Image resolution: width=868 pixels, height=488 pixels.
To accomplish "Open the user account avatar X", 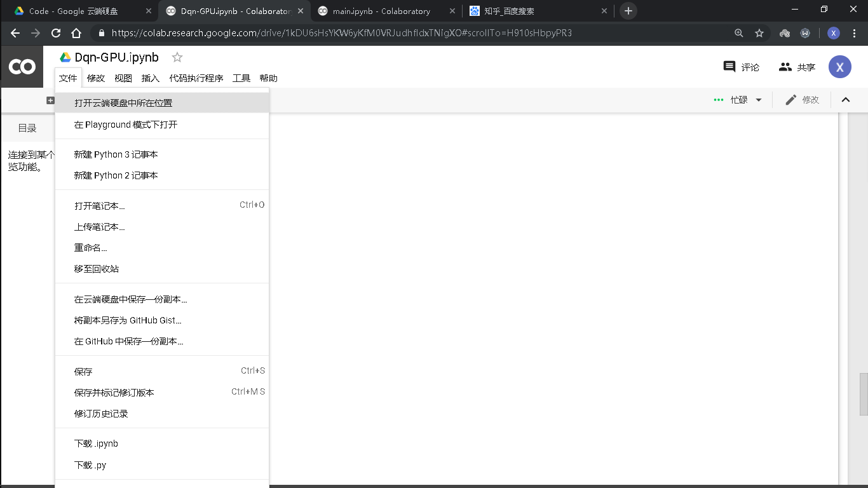I will click(840, 67).
